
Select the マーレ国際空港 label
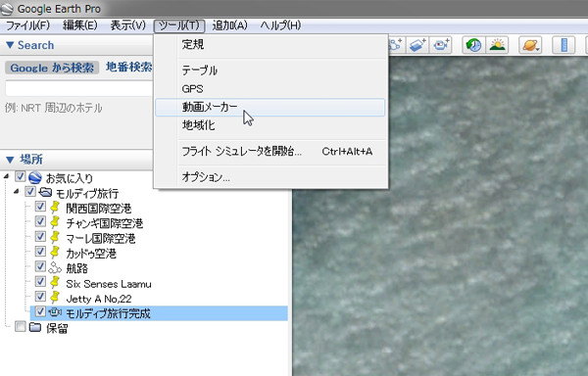tap(101, 239)
